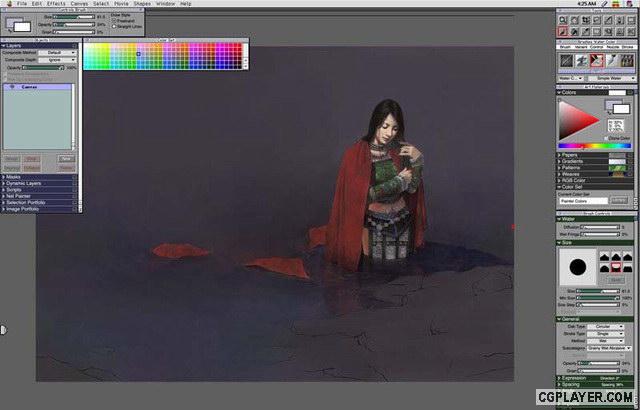The height and width of the screenshot is (410, 640).
Task: Open the Canvas menu
Action: tap(79, 3)
